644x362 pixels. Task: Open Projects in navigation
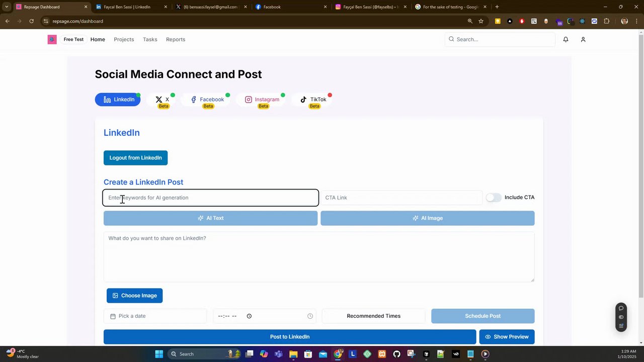(x=124, y=39)
